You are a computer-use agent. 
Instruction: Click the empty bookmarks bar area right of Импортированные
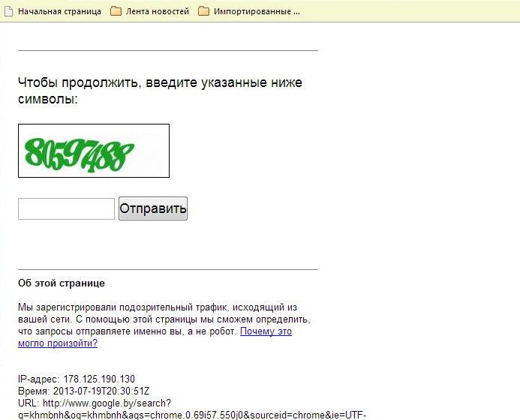coord(413,11)
